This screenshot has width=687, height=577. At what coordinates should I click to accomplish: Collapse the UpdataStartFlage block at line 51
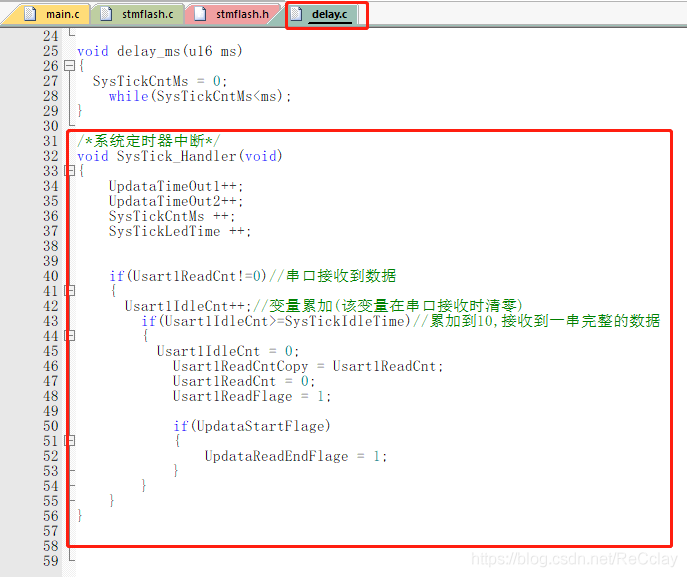point(69,441)
